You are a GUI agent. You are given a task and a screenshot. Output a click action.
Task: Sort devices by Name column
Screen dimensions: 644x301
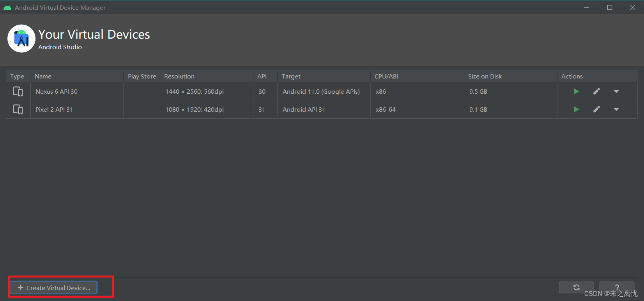coord(77,77)
